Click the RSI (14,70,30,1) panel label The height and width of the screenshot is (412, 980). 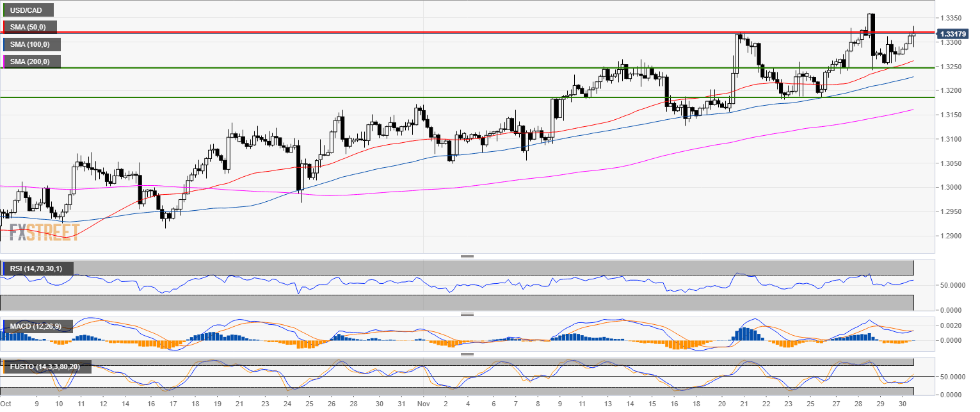(37, 268)
